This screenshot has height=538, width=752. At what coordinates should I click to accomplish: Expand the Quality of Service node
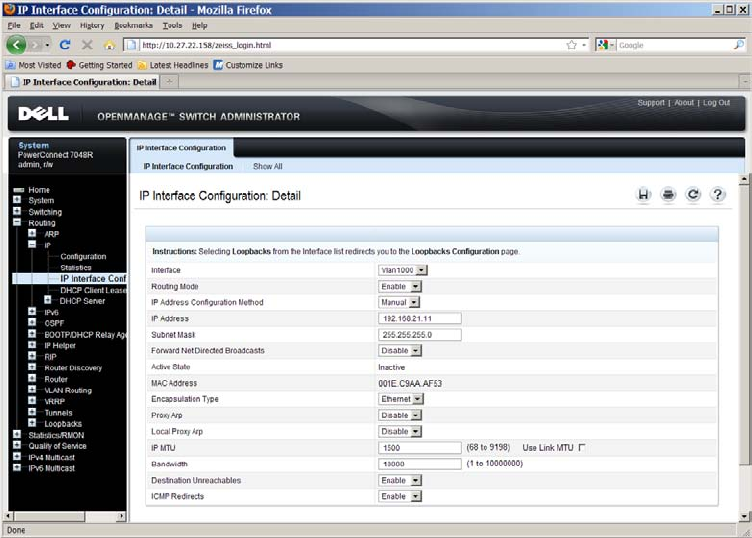coord(17,446)
